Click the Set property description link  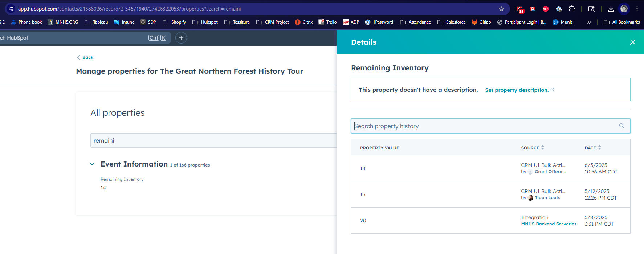(517, 90)
